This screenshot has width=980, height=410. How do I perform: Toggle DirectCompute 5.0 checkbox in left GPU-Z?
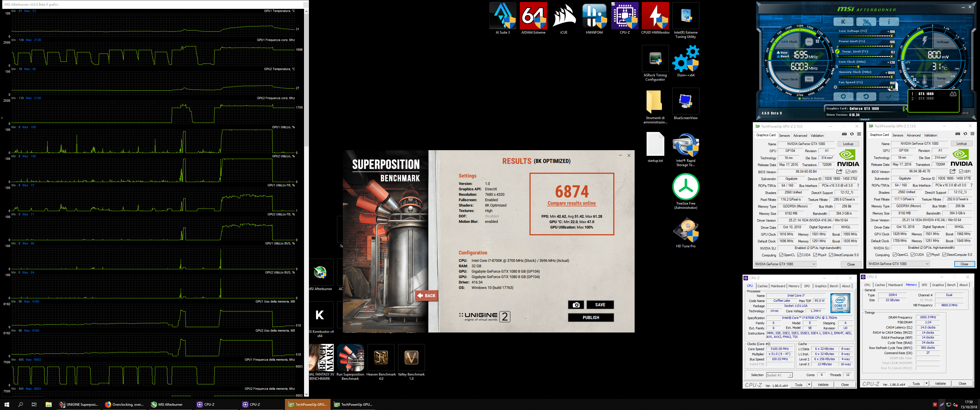831,255
